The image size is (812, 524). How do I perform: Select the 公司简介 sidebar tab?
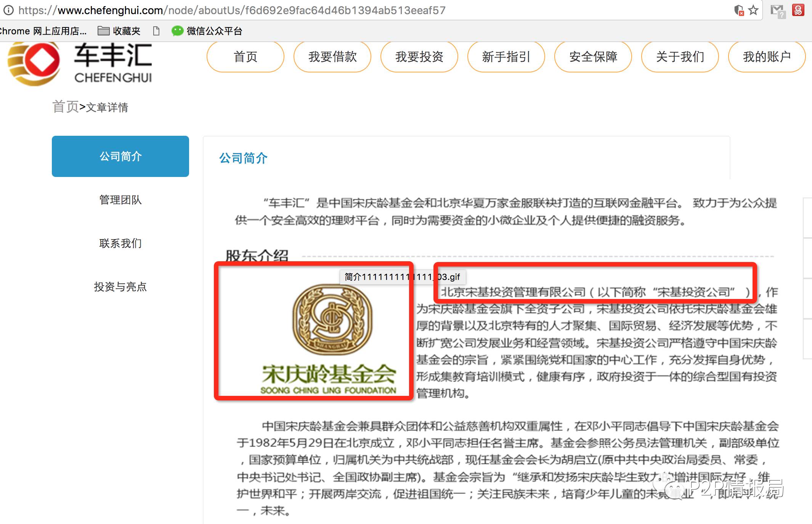point(120,156)
